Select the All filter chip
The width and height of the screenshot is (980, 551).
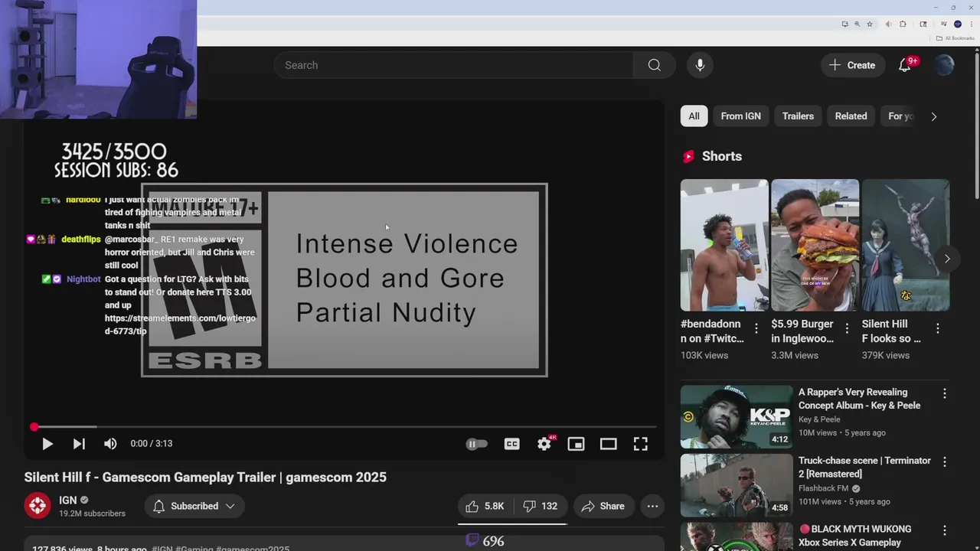(x=694, y=116)
